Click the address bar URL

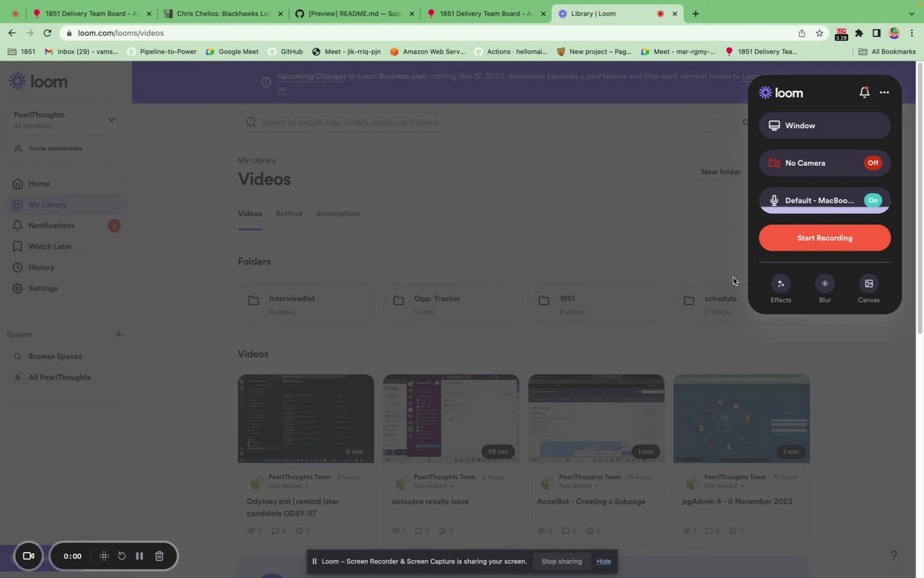pyautogui.click(x=121, y=33)
